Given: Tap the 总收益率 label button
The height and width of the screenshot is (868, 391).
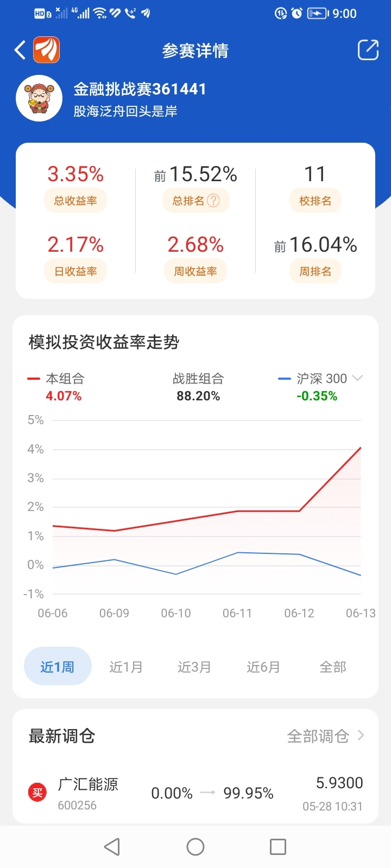Looking at the screenshot, I should (75, 201).
